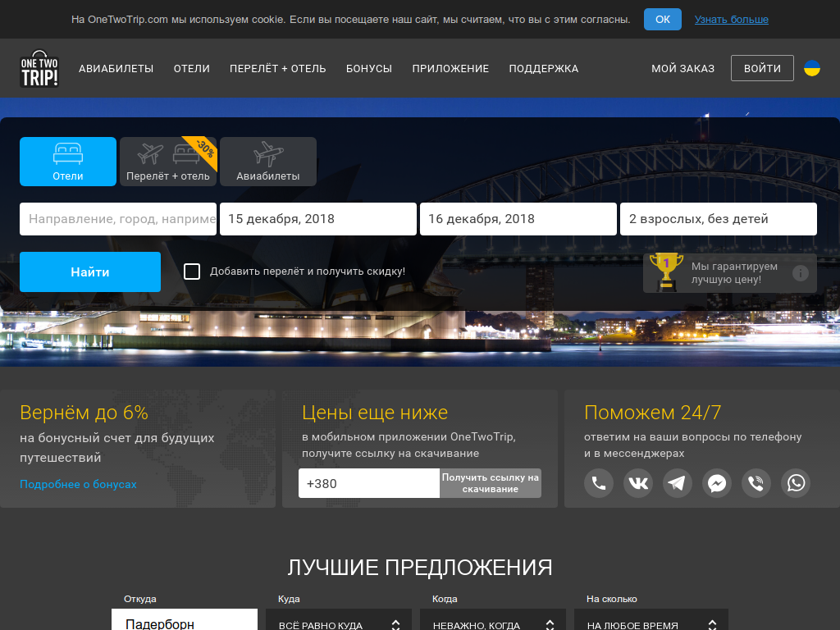Click the Войти login button
This screenshot has height=630, width=840.
pos(762,69)
